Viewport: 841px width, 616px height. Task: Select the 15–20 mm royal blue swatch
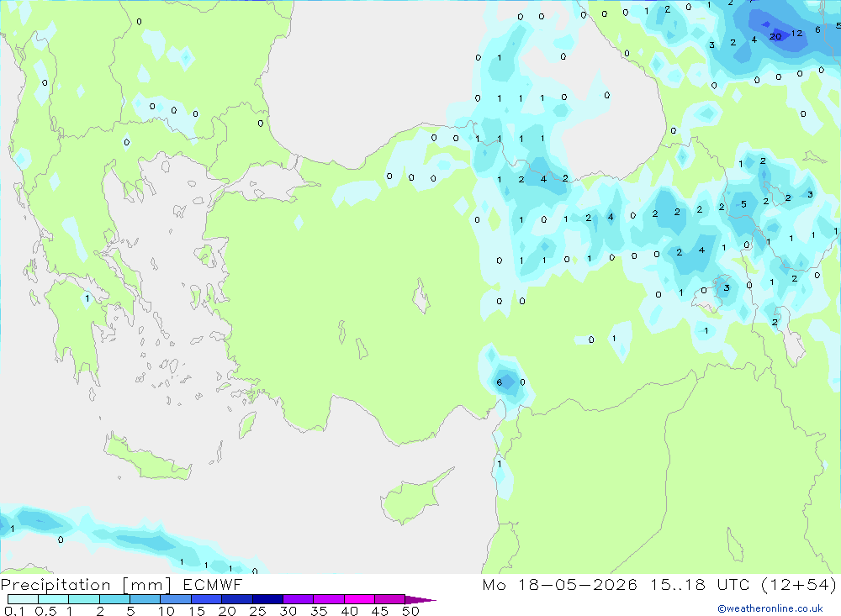[x=206, y=599]
